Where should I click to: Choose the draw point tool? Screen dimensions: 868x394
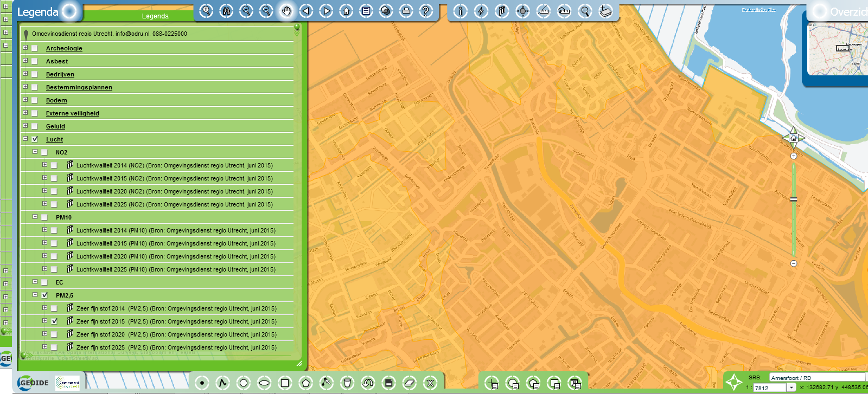coord(202,383)
